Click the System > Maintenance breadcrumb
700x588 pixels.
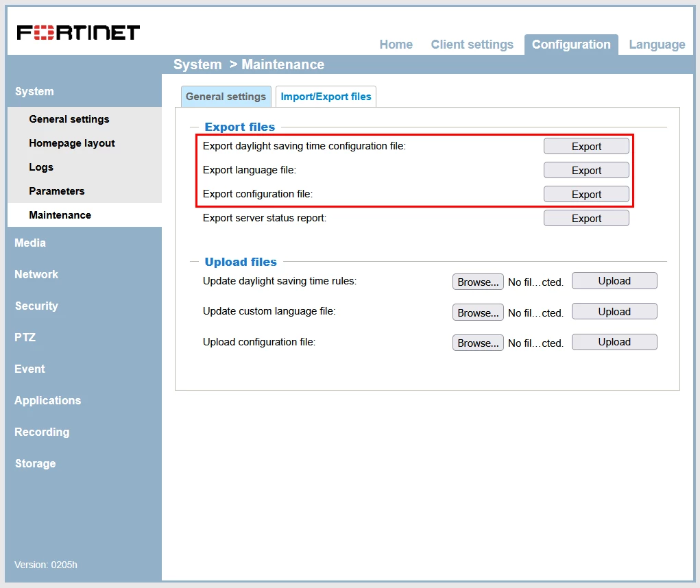(249, 64)
